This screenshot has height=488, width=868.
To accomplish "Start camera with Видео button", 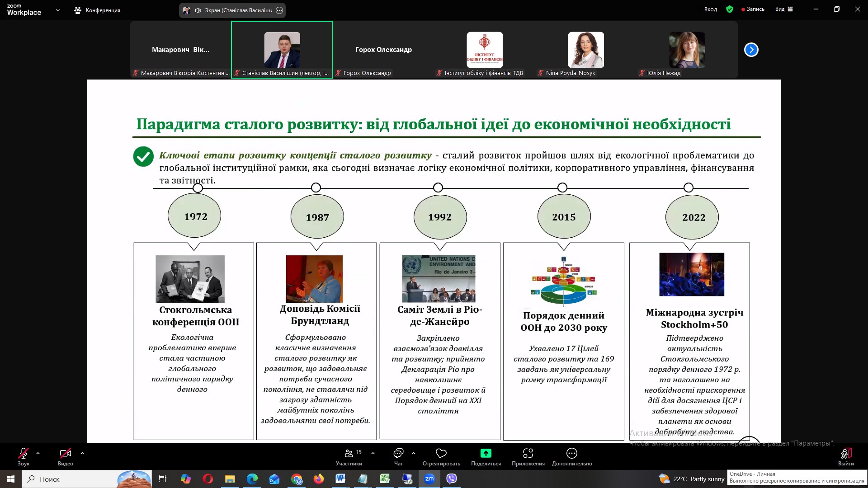I will coord(66,456).
